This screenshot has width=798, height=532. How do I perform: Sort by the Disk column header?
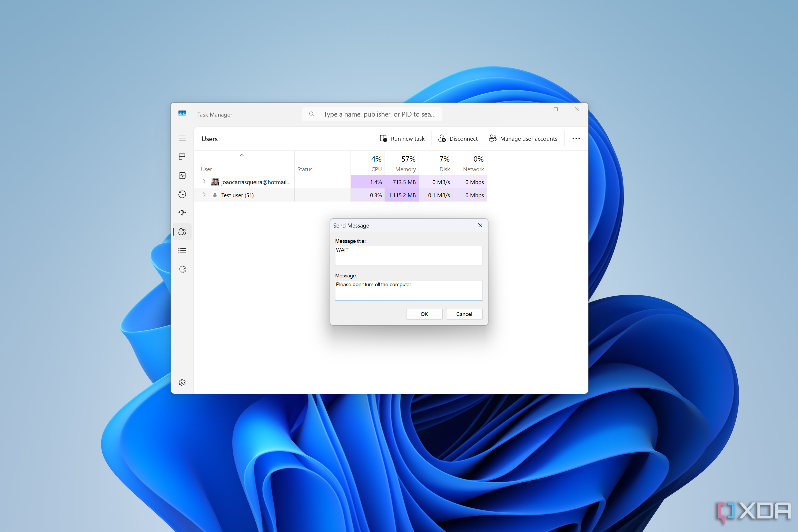[436, 163]
